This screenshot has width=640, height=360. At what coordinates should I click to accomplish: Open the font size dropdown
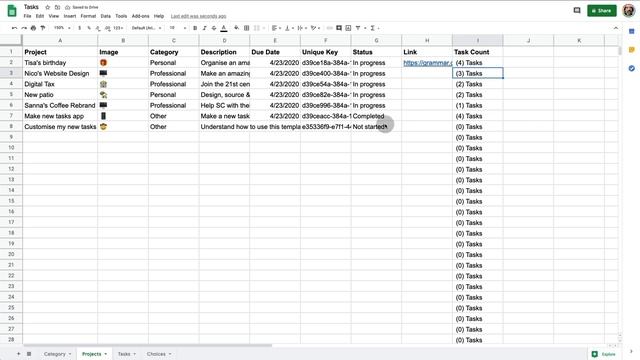(x=178, y=28)
